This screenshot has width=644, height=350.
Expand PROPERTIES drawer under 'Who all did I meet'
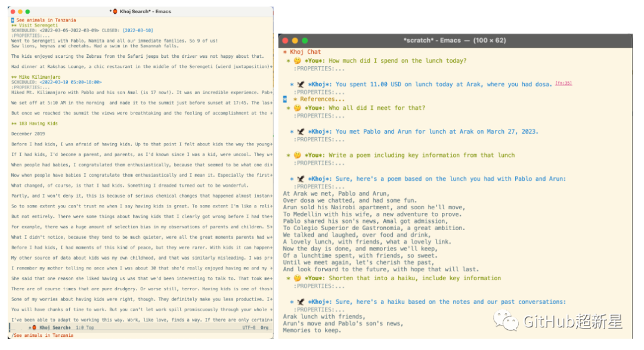click(x=319, y=116)
